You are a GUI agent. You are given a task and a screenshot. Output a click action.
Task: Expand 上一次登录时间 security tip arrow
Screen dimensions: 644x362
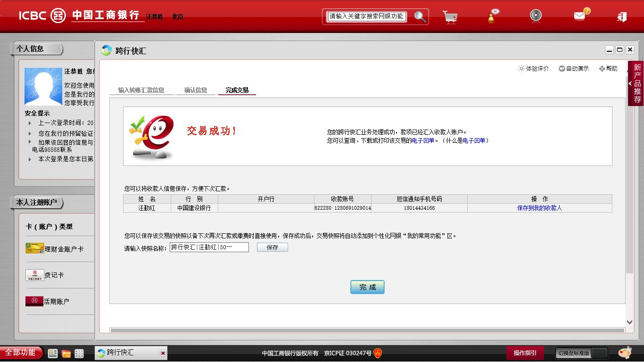(x=30, y=123)
